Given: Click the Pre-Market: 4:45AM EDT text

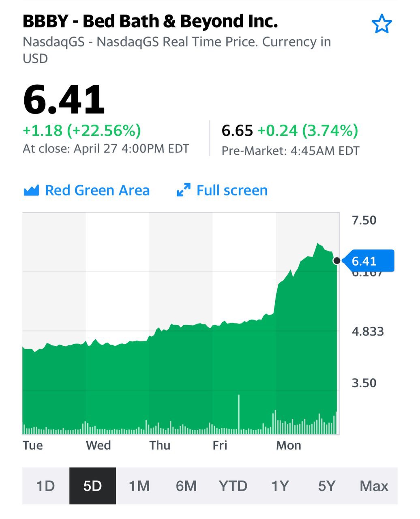Looking at the screenshot, I should click(291, 151).
